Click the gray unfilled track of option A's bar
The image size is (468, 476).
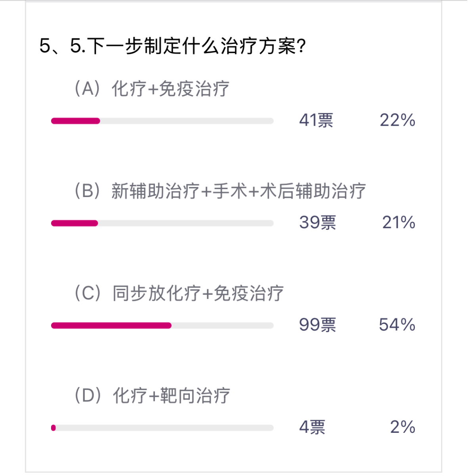186,121
